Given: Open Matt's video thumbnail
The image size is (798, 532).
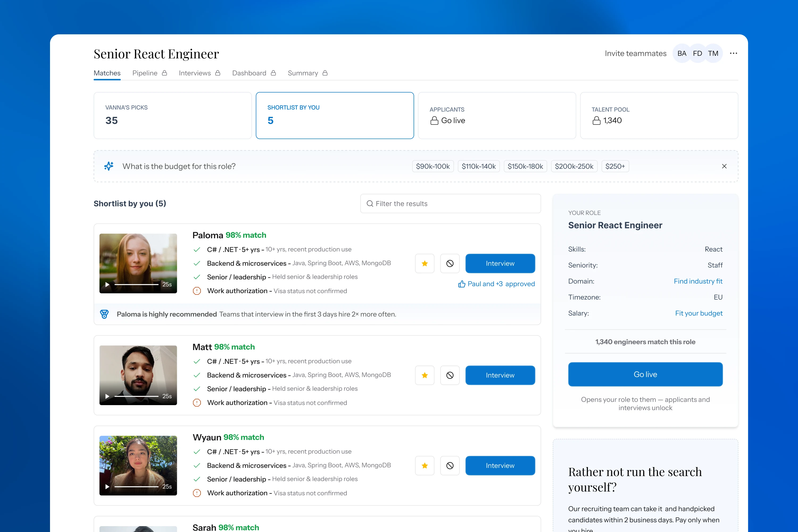Looking at the screenshot, I should 138,375.
